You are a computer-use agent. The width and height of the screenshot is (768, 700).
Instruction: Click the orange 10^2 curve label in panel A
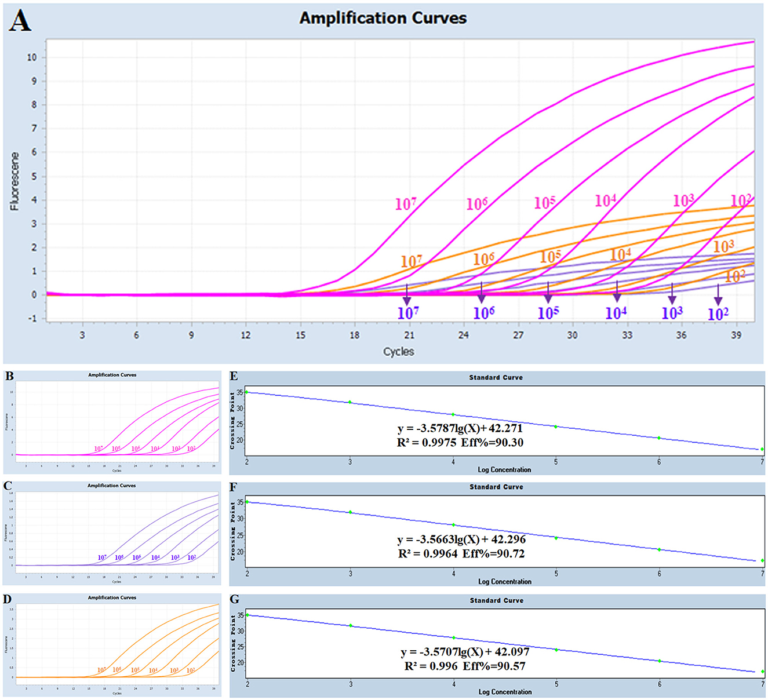(736, 276)
